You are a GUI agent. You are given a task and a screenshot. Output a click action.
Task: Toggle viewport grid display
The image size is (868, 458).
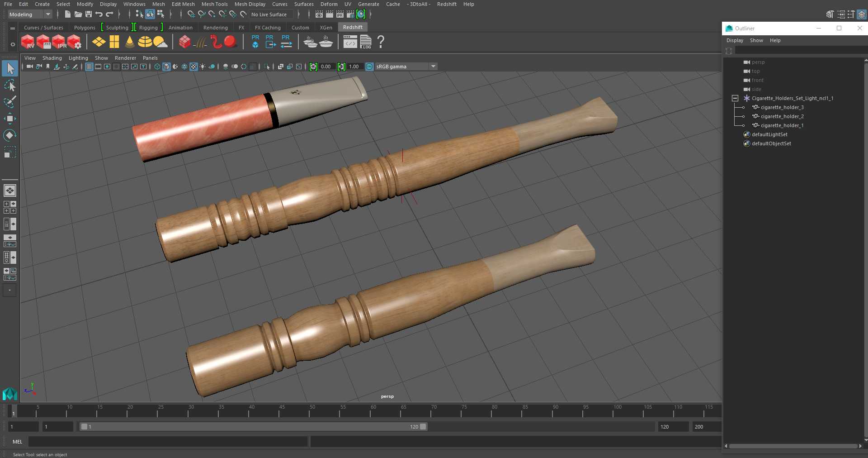click(x=89, y=67)
